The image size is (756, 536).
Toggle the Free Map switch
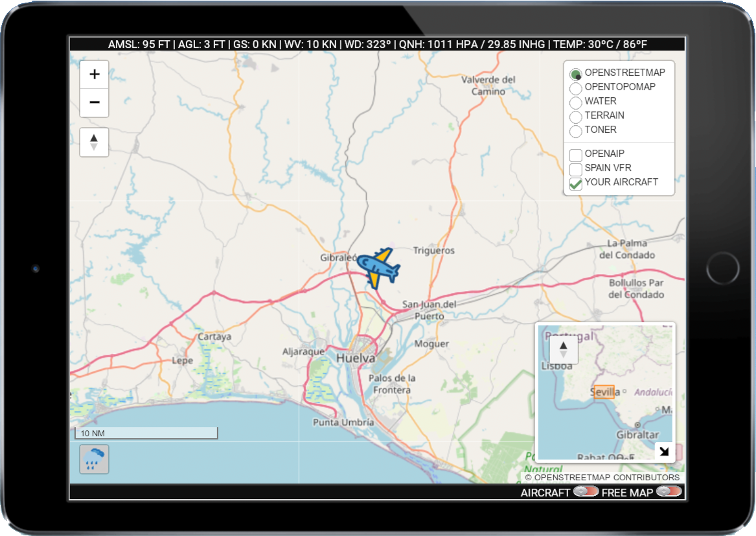(669, 492)
